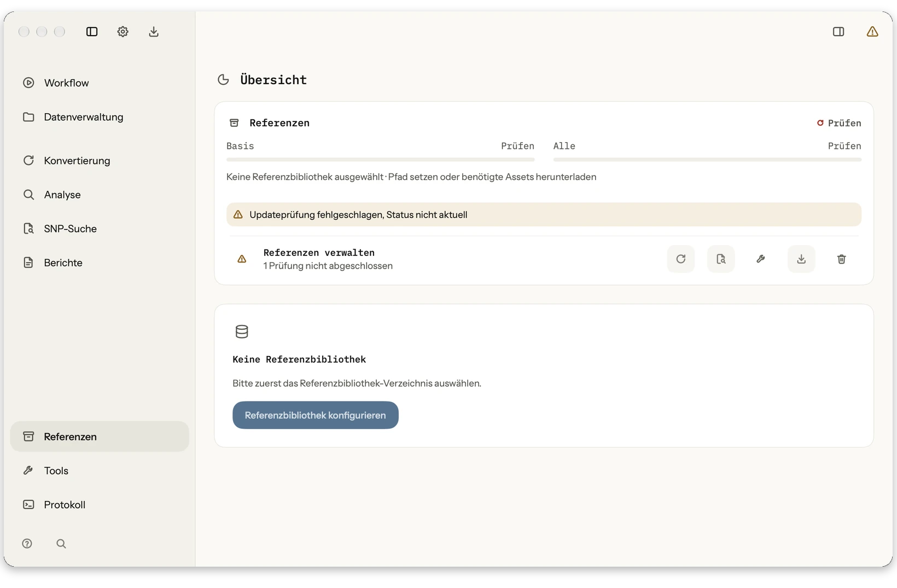
Task: Click the archive icon next to Referenzen heading
Action: (x=234, y=123)
